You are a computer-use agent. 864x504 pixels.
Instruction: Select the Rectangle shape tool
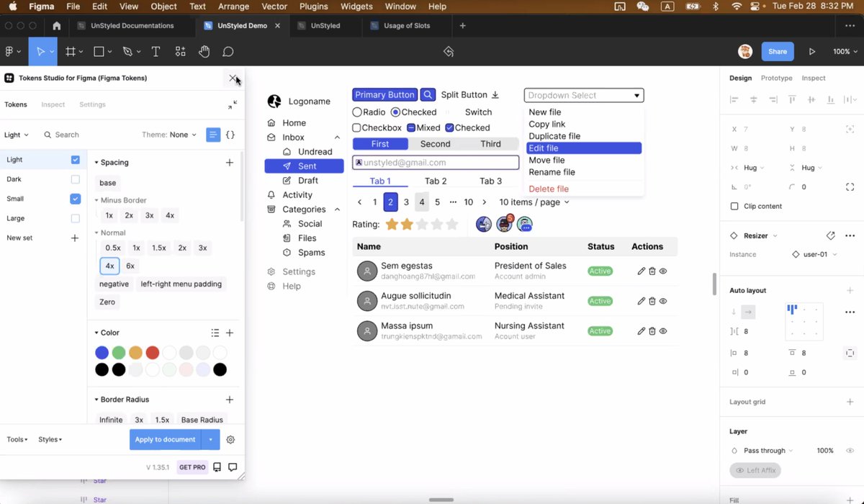(99, 52)
